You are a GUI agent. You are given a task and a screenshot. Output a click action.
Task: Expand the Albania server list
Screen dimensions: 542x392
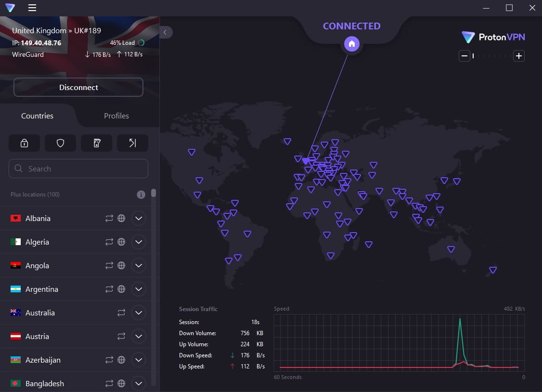click(x=139, y=219)
